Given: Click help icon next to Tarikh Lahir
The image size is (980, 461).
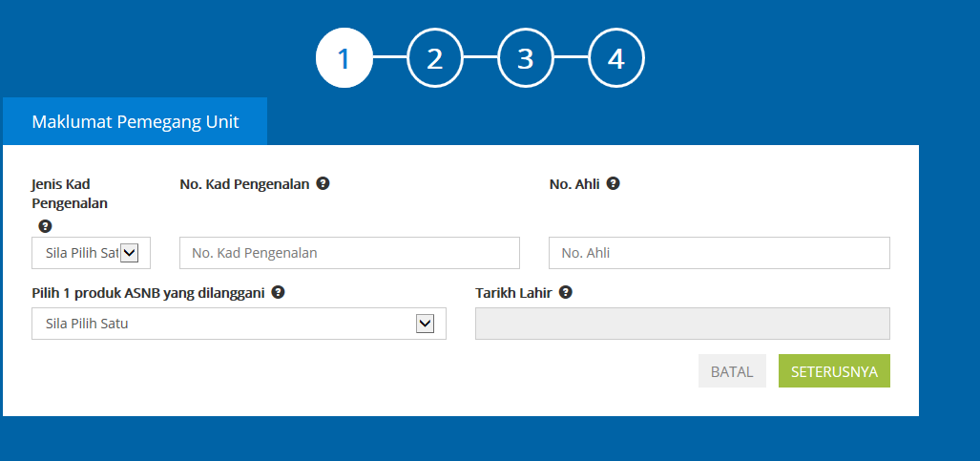Looking at the screenshot, I should click(x=566, y=292).
